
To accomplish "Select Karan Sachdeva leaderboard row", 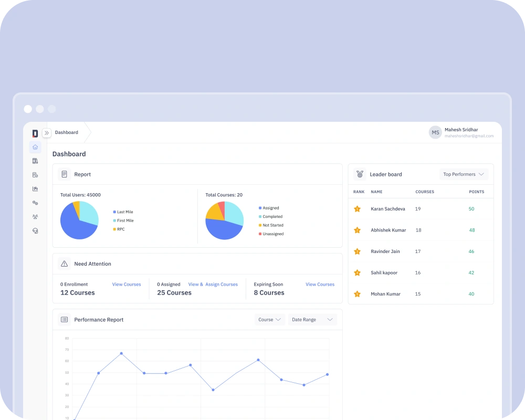I will 421,209.
